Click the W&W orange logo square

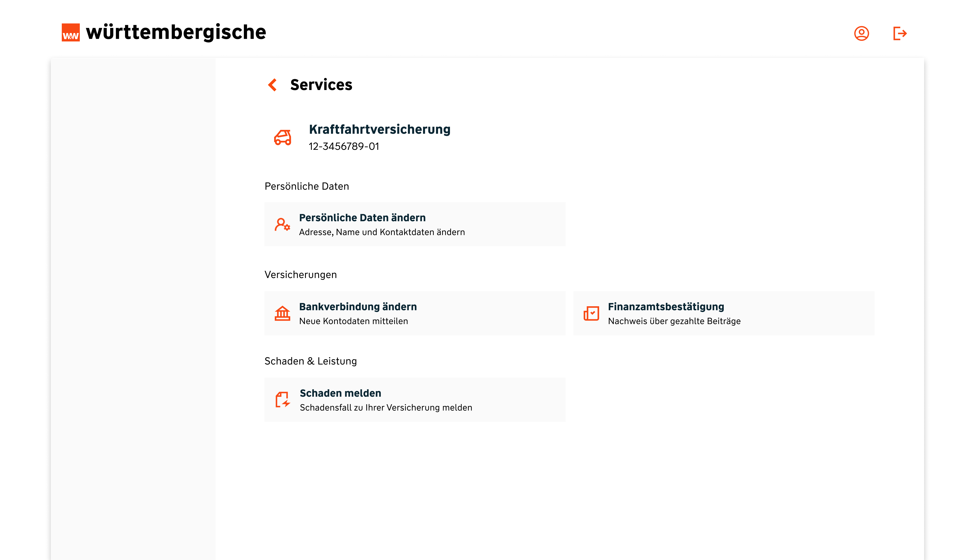click(70, 33)
